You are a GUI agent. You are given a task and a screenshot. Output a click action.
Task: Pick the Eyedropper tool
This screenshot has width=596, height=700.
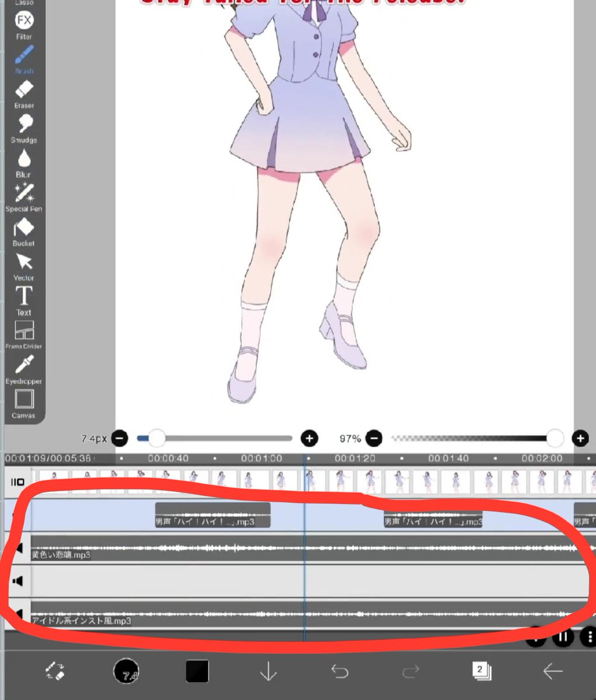(24, 370)
